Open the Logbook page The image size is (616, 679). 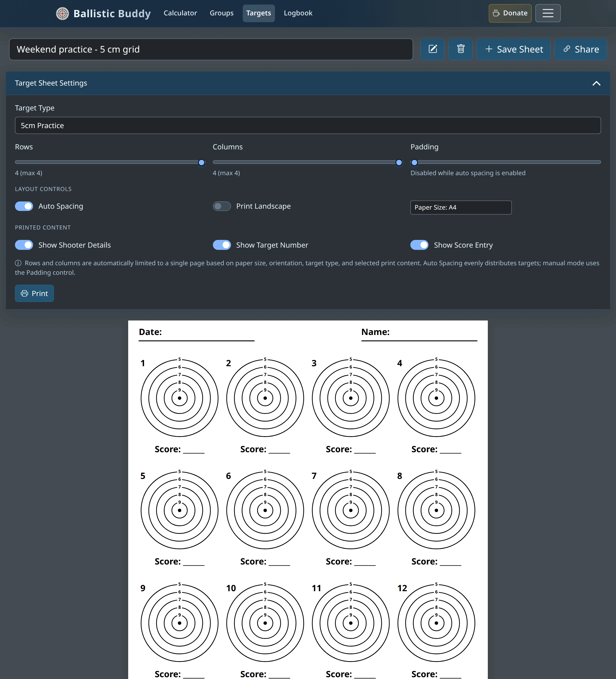tap(298, 13)
